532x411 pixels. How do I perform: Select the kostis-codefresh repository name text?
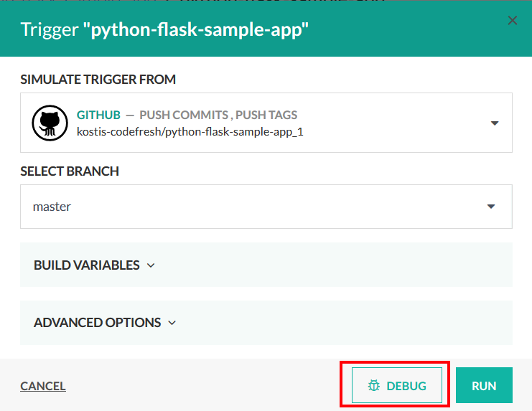click(190, 132)
